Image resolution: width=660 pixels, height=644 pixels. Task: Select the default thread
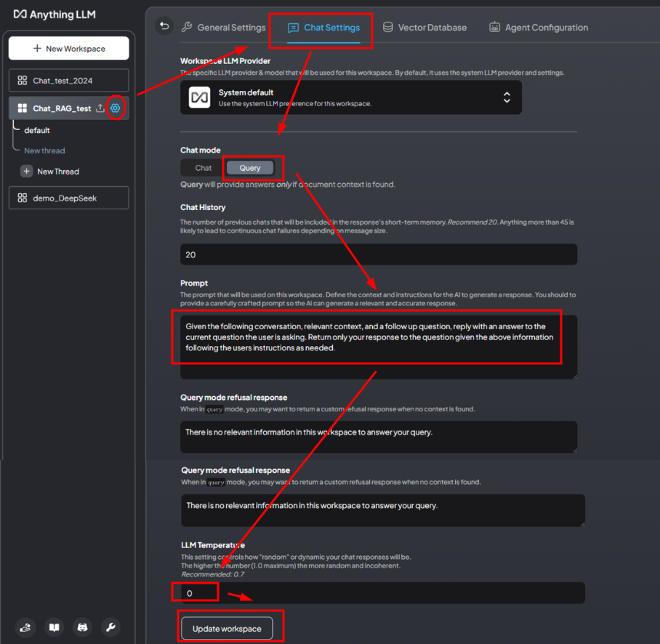click(37, 131)
